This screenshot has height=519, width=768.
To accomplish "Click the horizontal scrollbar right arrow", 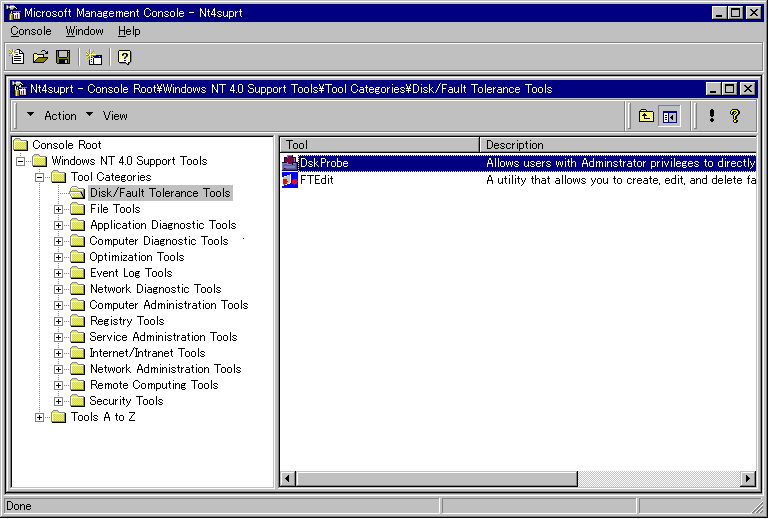I will pyautogui.click(x=748, y=478).
